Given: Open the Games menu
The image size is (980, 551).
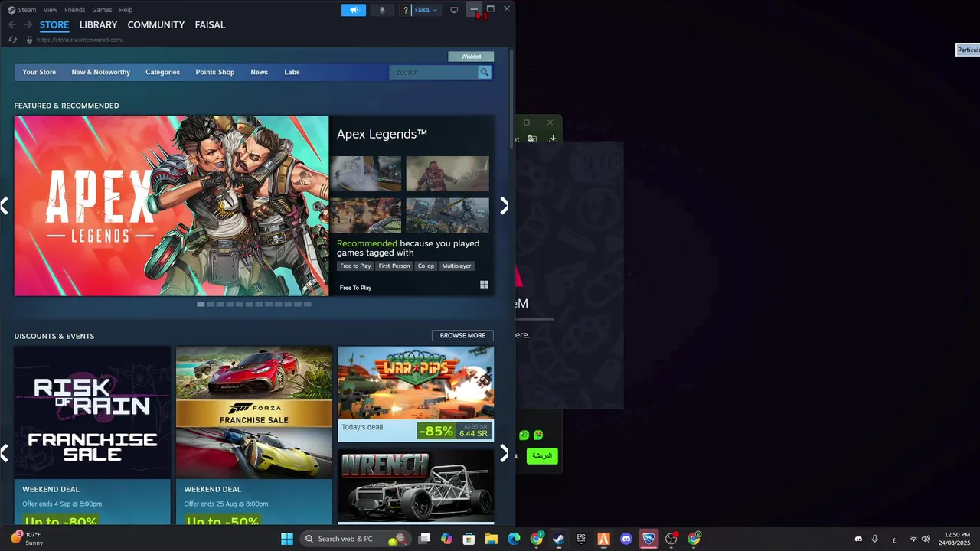Looking at the screenshot, I should [x=102, y=10].
